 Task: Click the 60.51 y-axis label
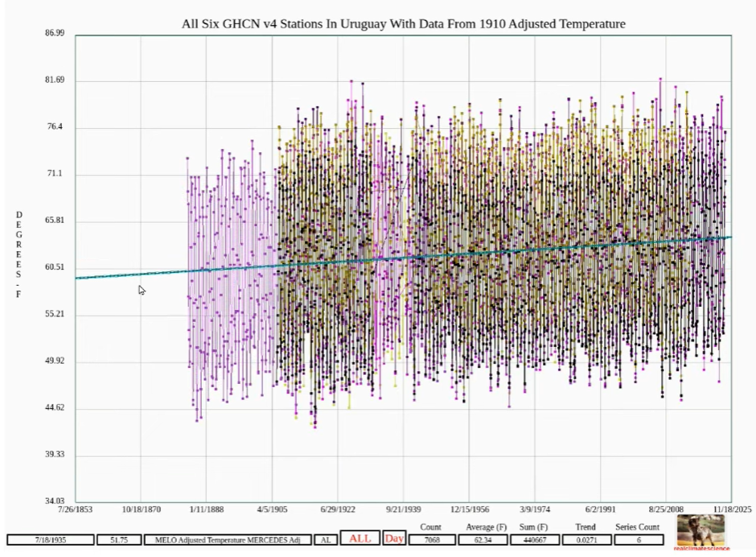pyautogui.click(x=55, y=267)
